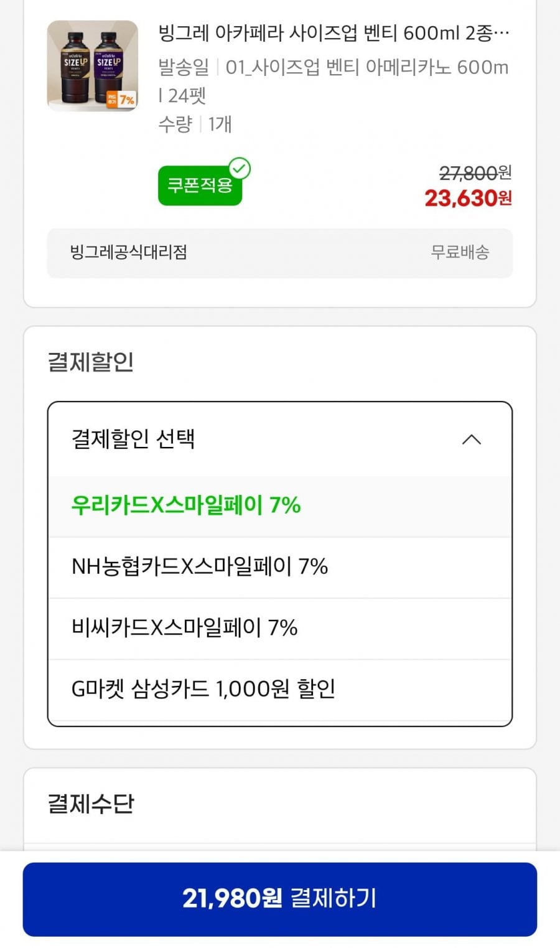560x948 pixels.
Task: Tap the green checkmark on the coupon badge
Action: 240,169
